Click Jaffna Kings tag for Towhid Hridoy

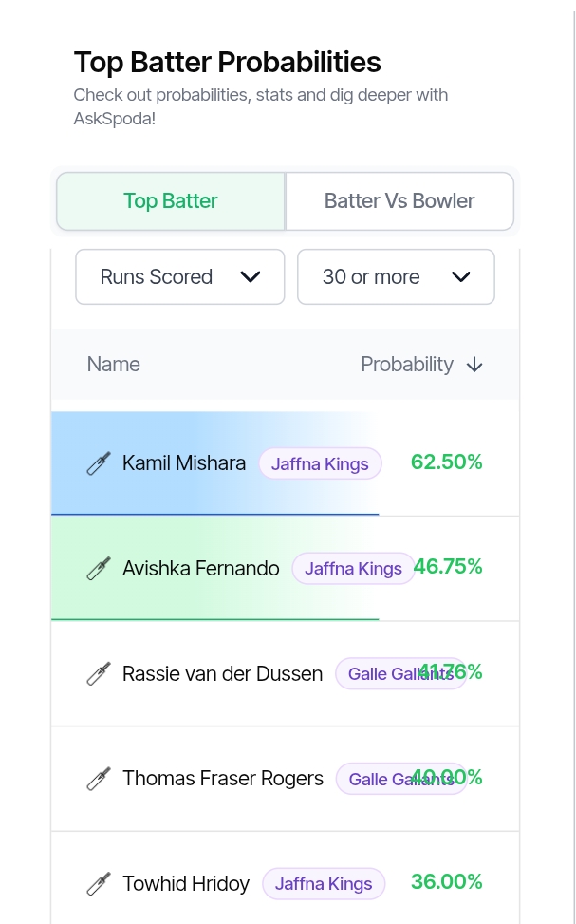(x=324, y=884)
